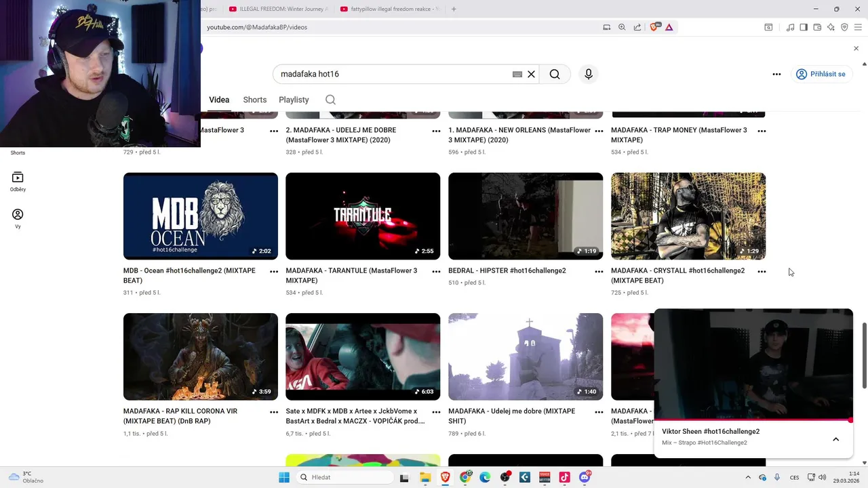Expand the miniplayer with the chevron up arrow

coord(835,439)
